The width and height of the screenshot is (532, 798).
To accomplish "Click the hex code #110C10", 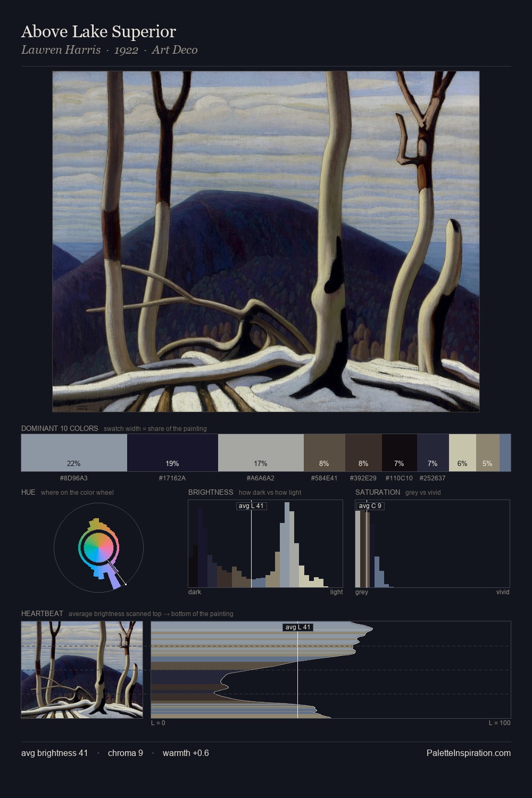I will click(x=399, y=478).
